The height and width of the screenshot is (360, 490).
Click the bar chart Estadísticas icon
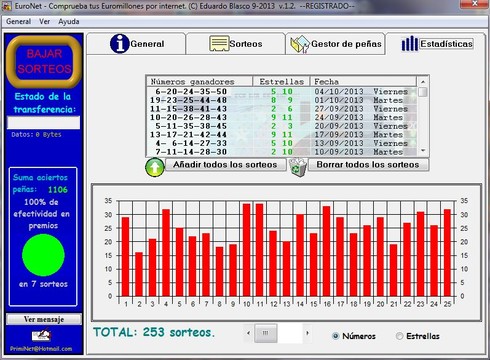[410, 44]
